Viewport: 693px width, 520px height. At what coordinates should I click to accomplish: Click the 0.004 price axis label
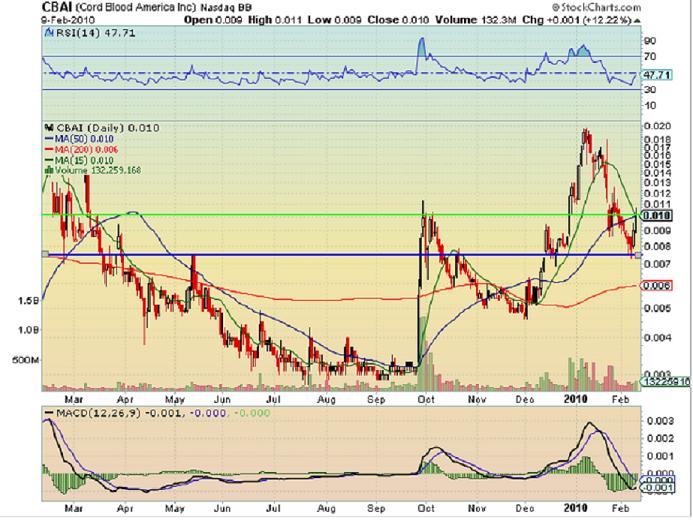click(657, 338)
